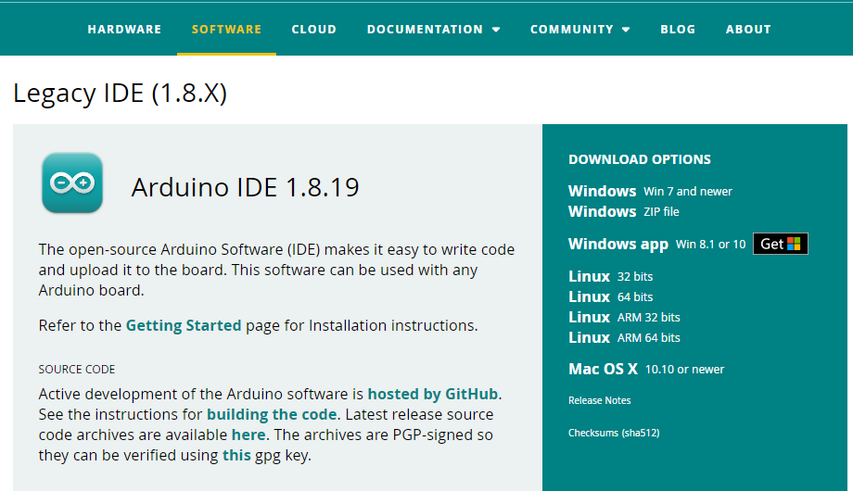
Task: Download the Windows ZIP file
Action: 623,211
